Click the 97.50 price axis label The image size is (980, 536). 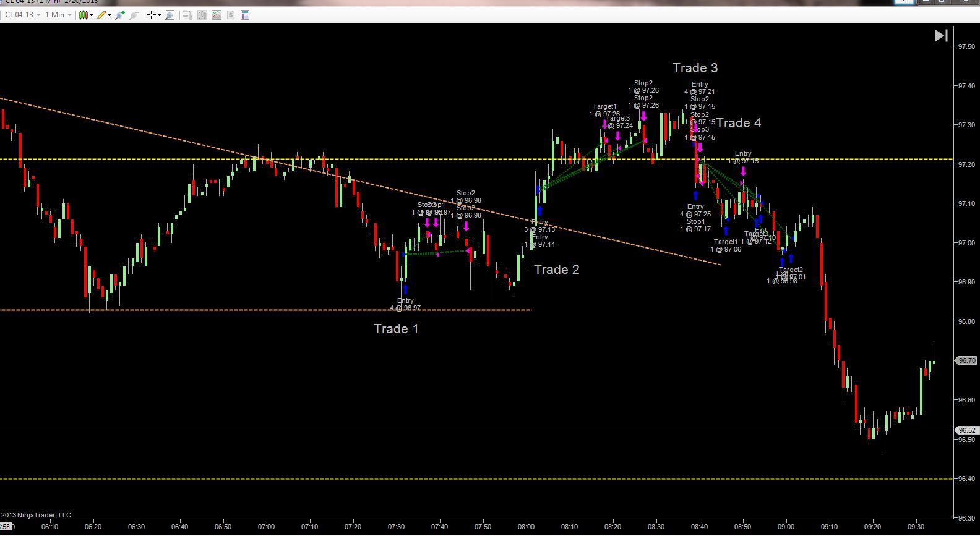click(x=966, y=46)
